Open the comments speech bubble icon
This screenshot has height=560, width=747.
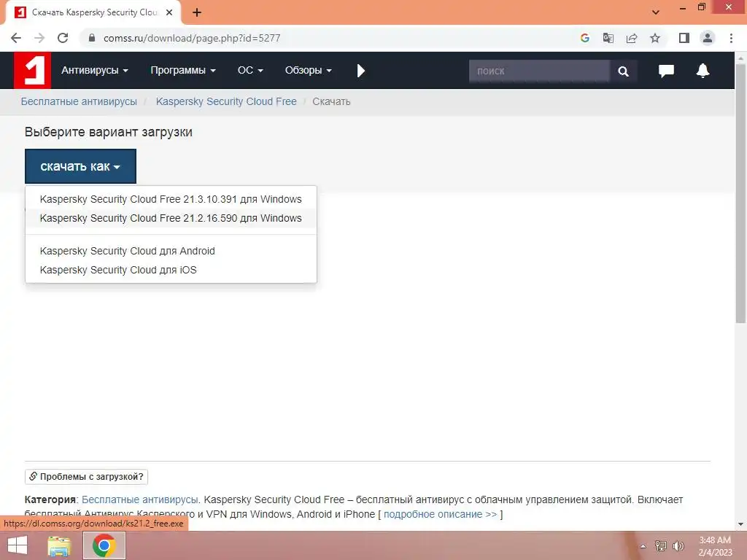(x=666, y=71)
